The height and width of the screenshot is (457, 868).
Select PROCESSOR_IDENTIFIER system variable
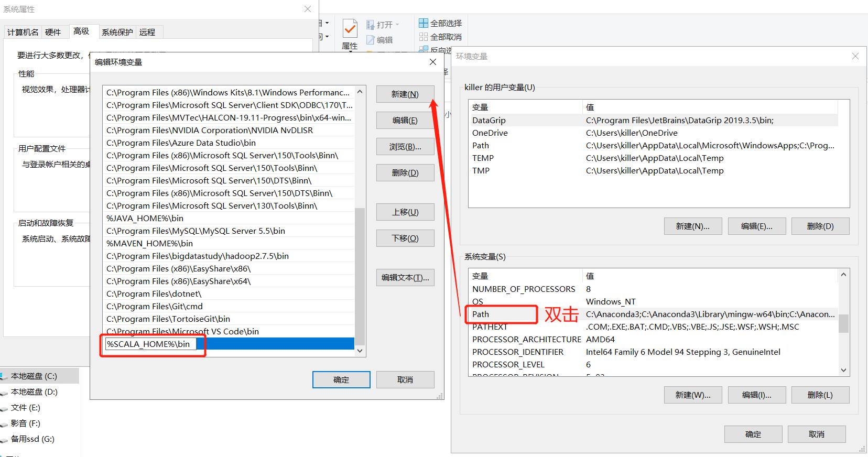point(654,352)
